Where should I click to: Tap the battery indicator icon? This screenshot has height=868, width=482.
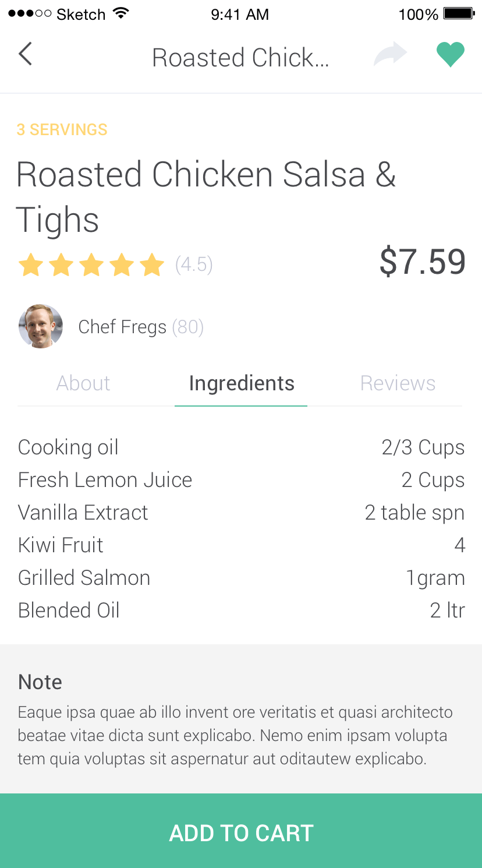click(459, 13)
